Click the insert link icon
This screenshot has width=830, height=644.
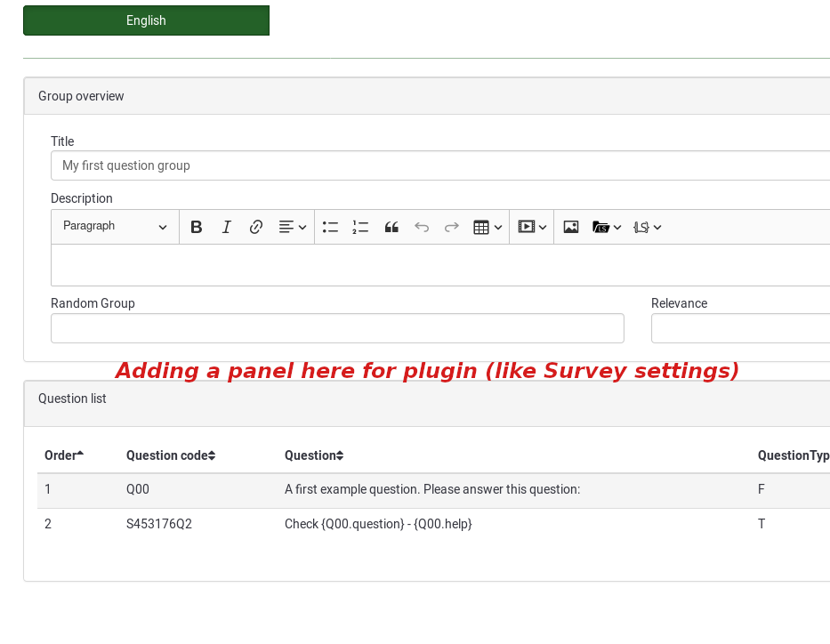click(x=256, y=227)
